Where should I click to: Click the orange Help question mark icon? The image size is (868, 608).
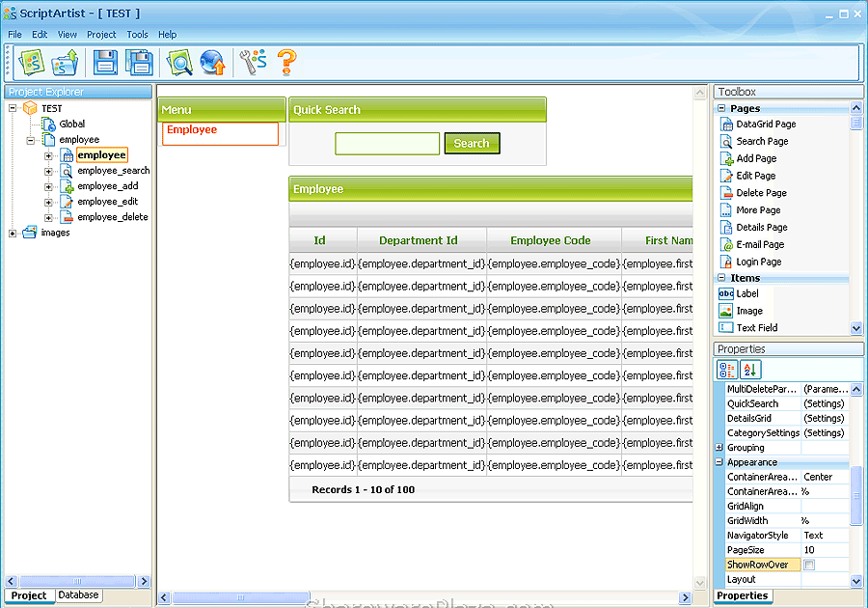286,62
